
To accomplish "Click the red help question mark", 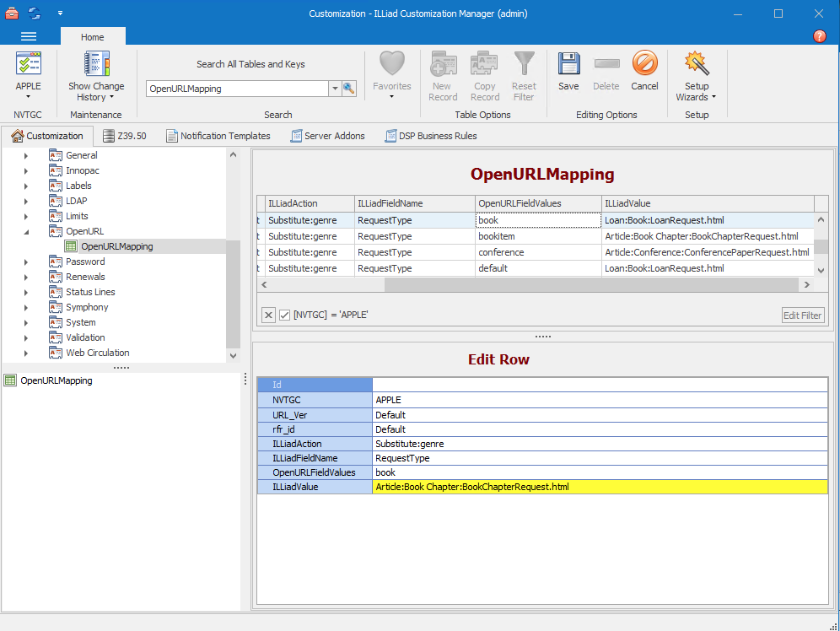I will [819, 36].
